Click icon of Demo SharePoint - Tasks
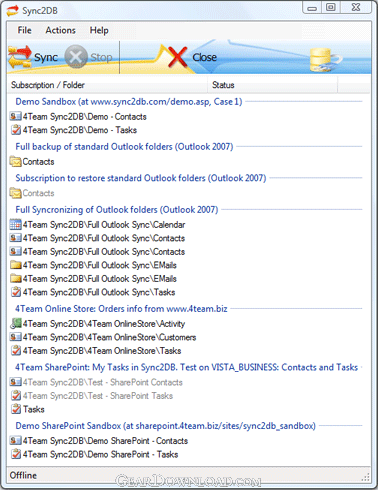Screen dimensions: 378x490 tap(15, 454)
